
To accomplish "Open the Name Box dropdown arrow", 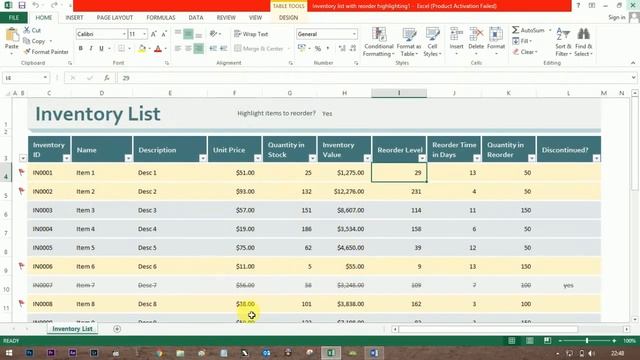I will 45,78.
